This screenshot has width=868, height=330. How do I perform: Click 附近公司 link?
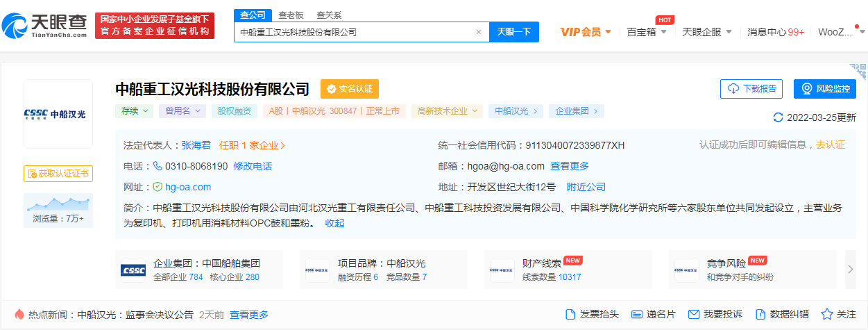point(586,187)
